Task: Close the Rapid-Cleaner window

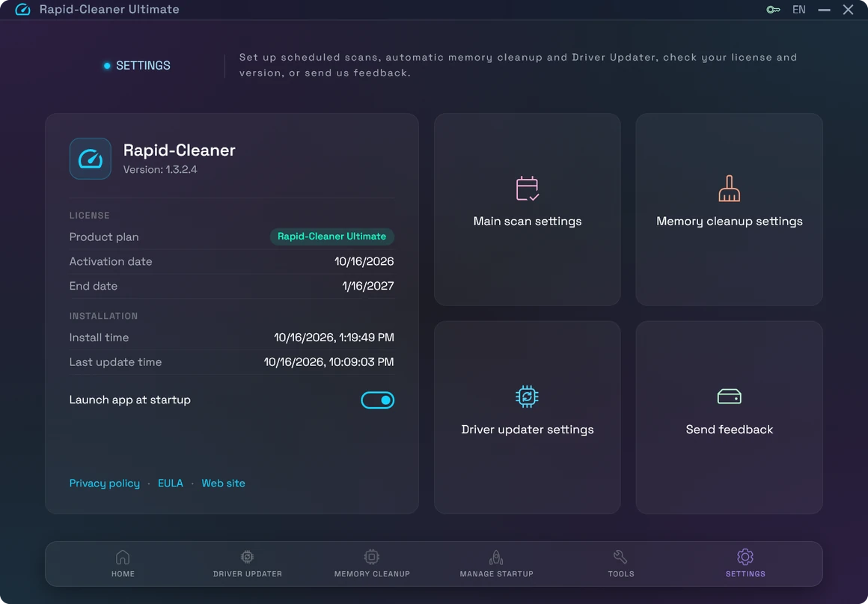Action: pos(848,10)
